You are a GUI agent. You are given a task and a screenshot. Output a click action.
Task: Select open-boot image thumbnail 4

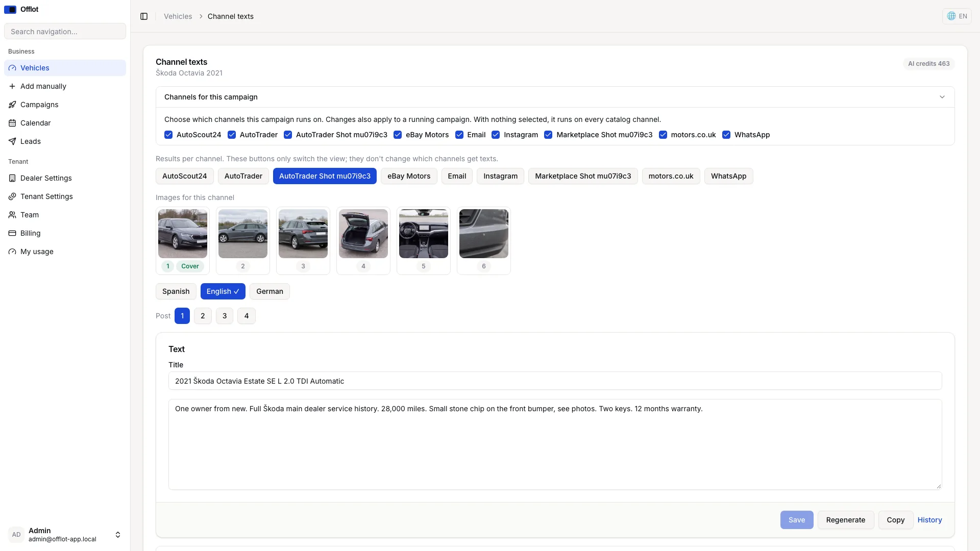363,234
